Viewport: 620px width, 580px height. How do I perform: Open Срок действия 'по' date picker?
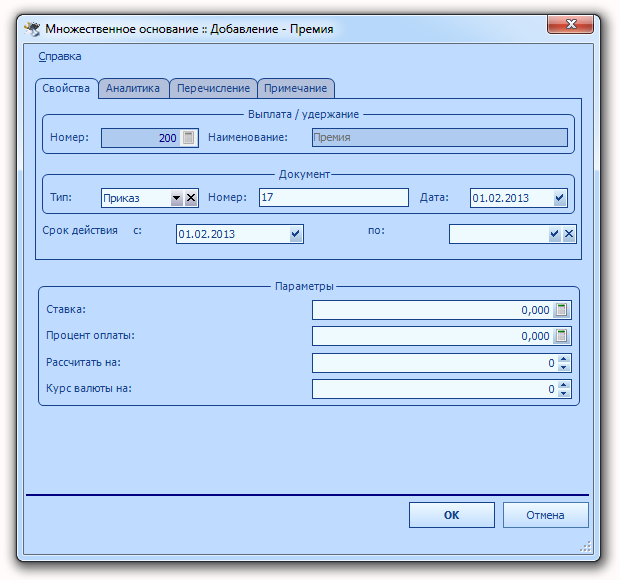click(x=554, y=234)
